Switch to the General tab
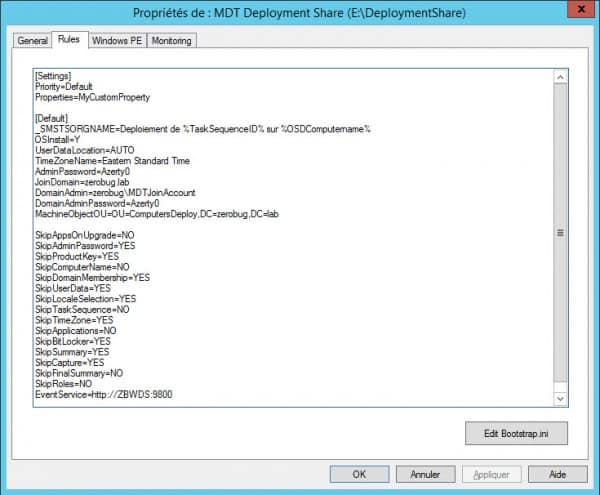The height and width of the screenshot is (495, 600). tap(32, 41)
